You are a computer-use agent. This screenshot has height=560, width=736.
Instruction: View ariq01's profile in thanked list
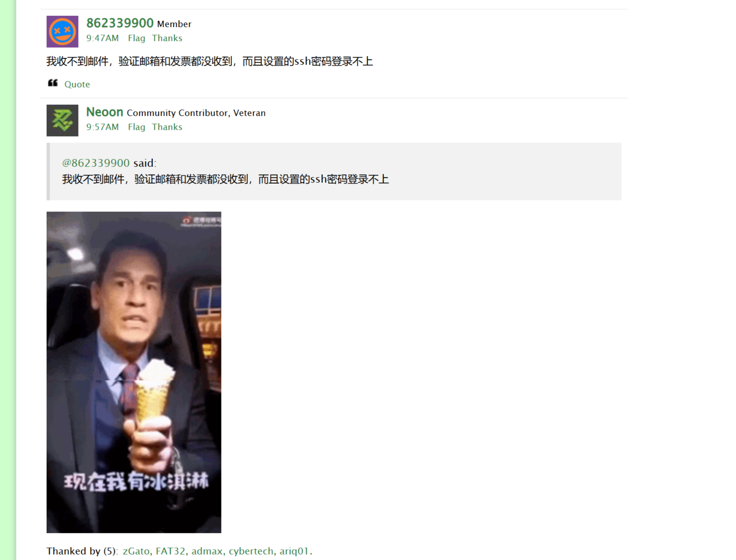[294, 551]
